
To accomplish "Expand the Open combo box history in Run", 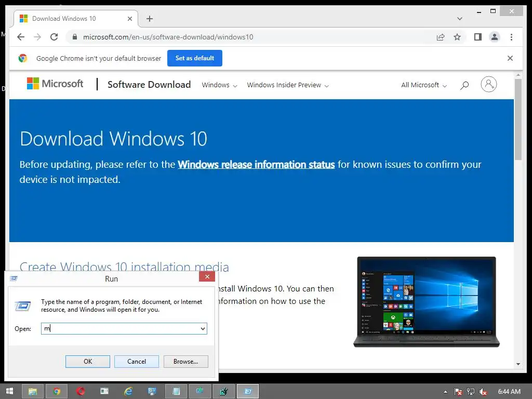I will (x=203, y=328).
